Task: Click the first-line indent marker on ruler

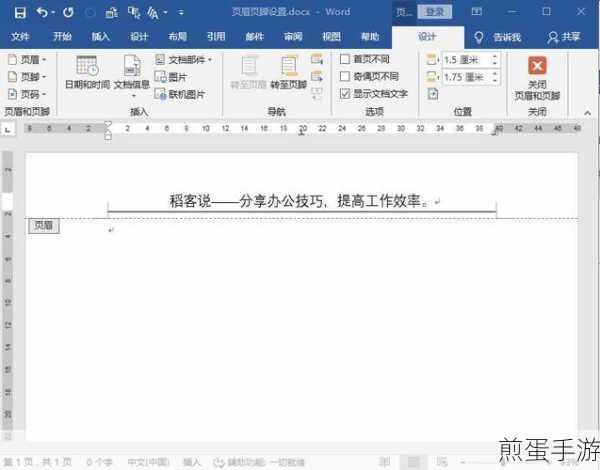Action: [x=108, y=124]
